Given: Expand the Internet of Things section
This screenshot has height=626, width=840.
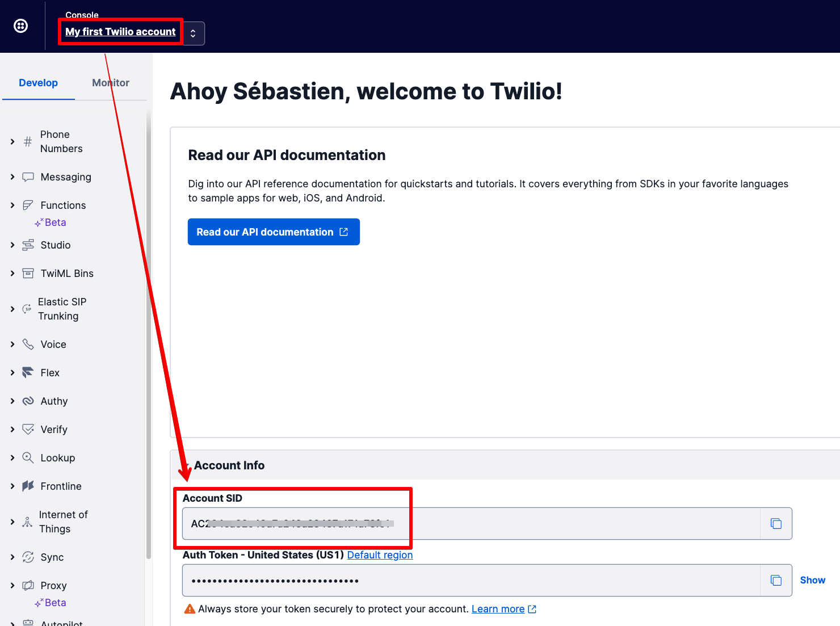Looking at the screenshot, I should point(12,522).
